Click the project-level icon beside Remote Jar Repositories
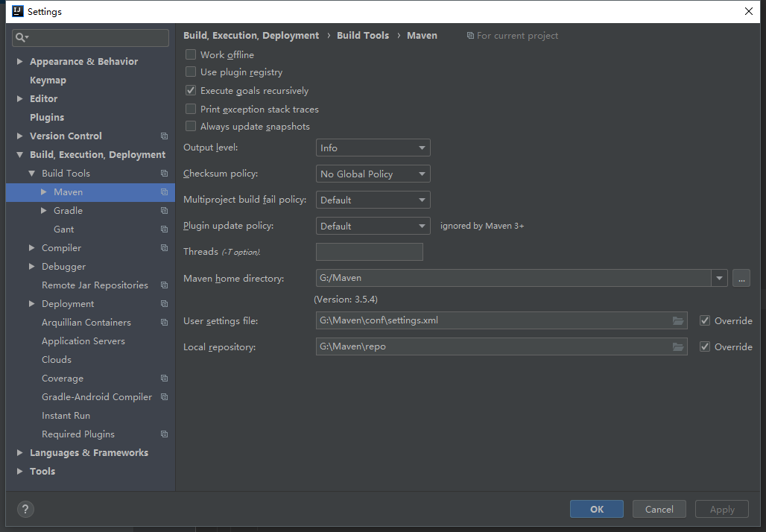 164,285
